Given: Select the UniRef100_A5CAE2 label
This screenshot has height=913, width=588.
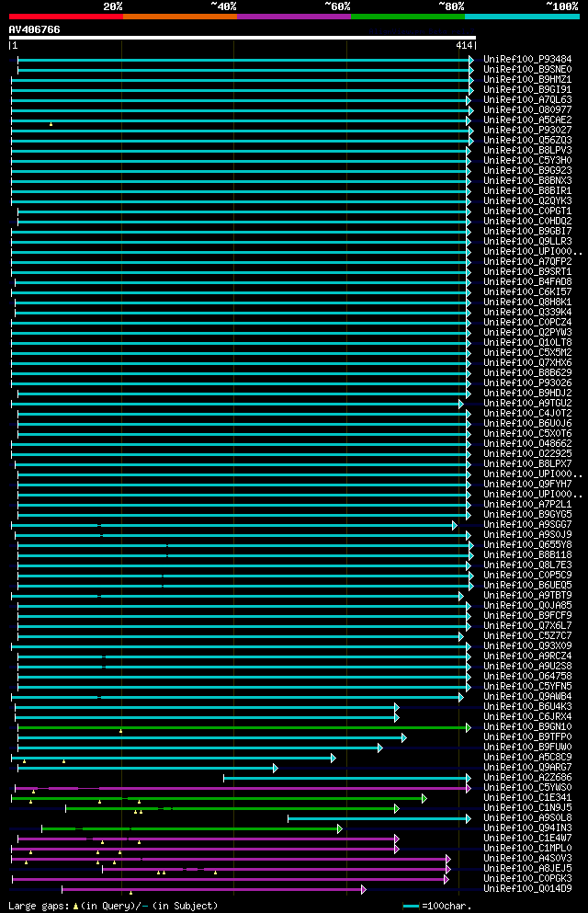Looking at the screenshot, I should point(527,120).
